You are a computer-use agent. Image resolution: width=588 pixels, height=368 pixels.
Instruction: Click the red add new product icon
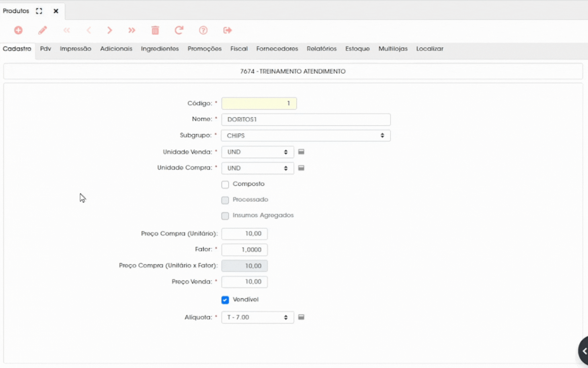pos(18,30)
